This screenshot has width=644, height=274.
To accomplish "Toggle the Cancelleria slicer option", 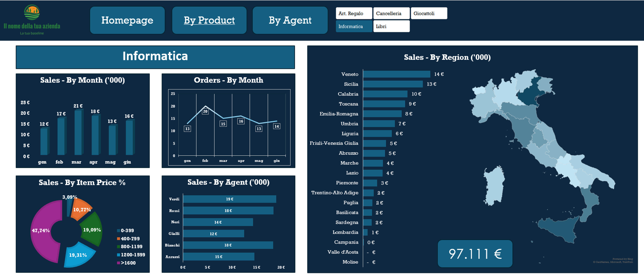I will pos(391,13).
